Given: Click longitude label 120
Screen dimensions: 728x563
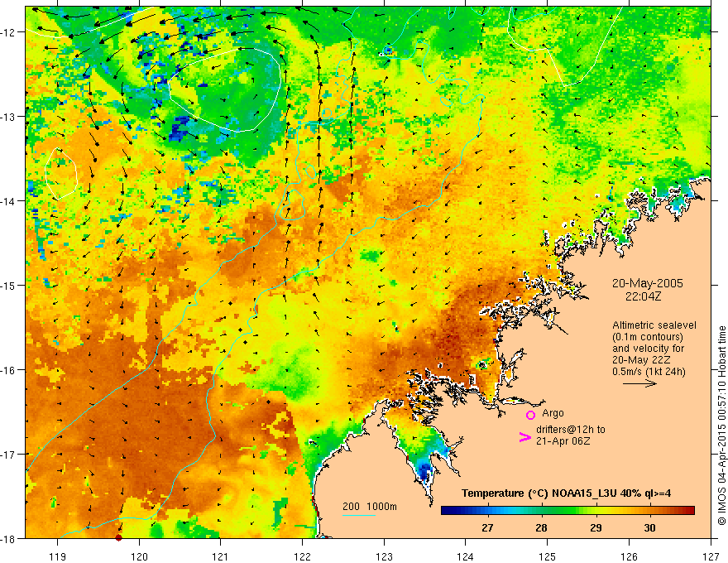Looking at the screenshot, I should (x=139, y=556).
